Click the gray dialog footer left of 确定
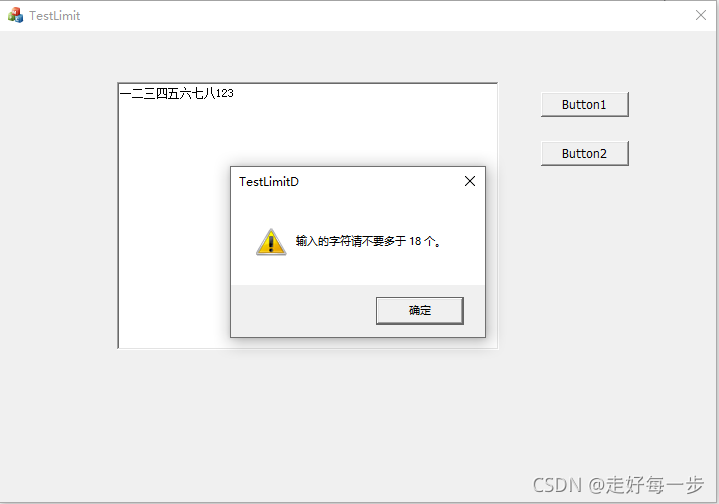The image size is (719, 504). coord(303,310)
